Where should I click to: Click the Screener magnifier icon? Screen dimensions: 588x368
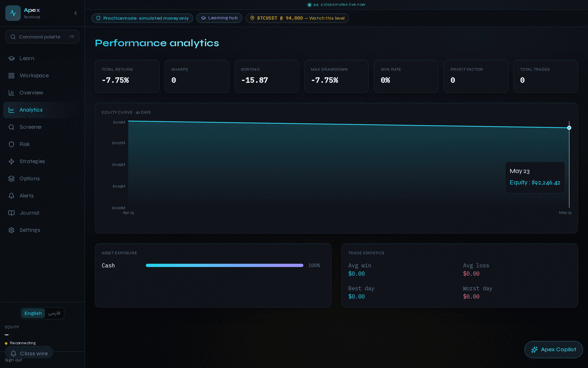pos(11,127)
